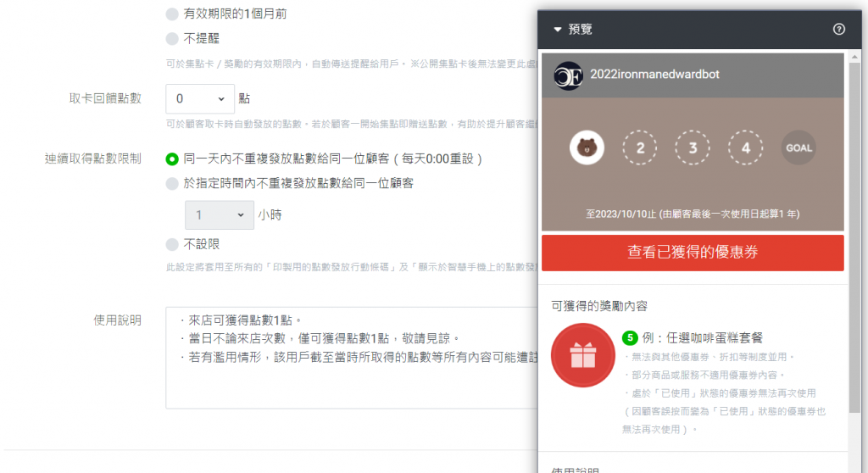Select the 不設限 radio option
The image size is (868, 473).
pyautogui.click(x=172, y=244)
